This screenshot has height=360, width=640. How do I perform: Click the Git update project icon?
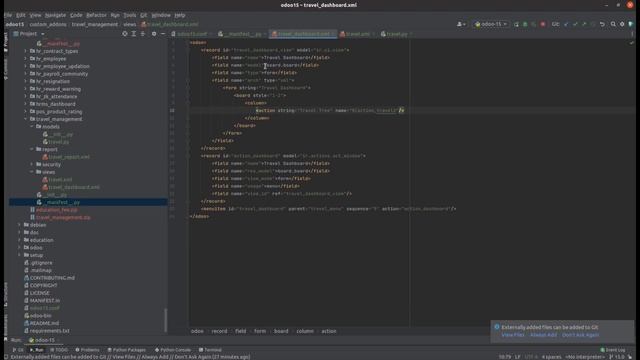tap(566, 24)
